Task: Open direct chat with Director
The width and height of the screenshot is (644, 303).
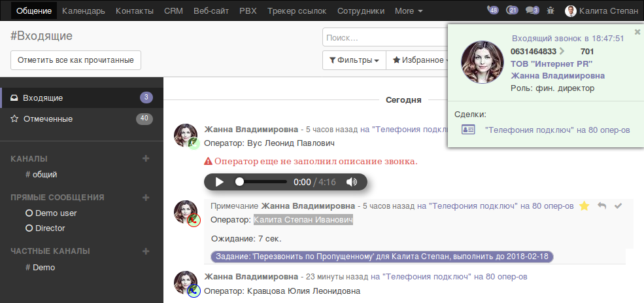Action: click(46, 228)
